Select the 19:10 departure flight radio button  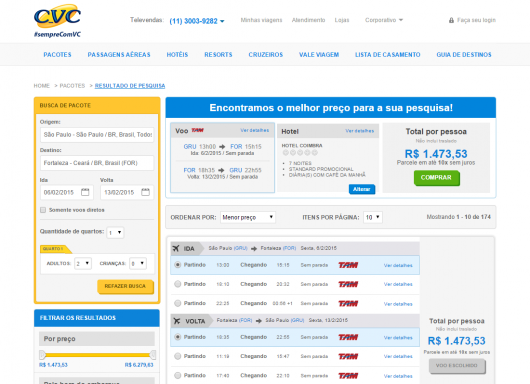177,284
